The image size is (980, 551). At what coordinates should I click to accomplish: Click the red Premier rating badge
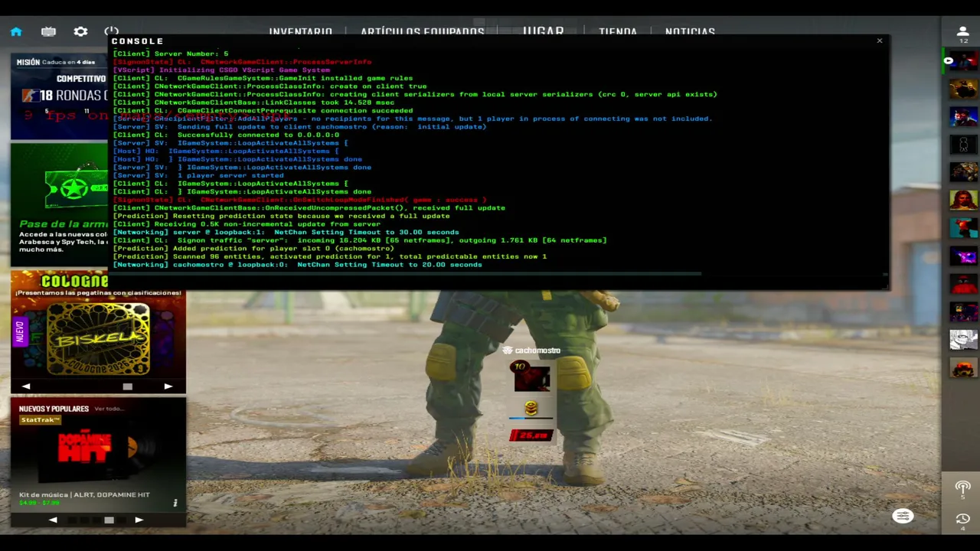(x=531, y=435)
